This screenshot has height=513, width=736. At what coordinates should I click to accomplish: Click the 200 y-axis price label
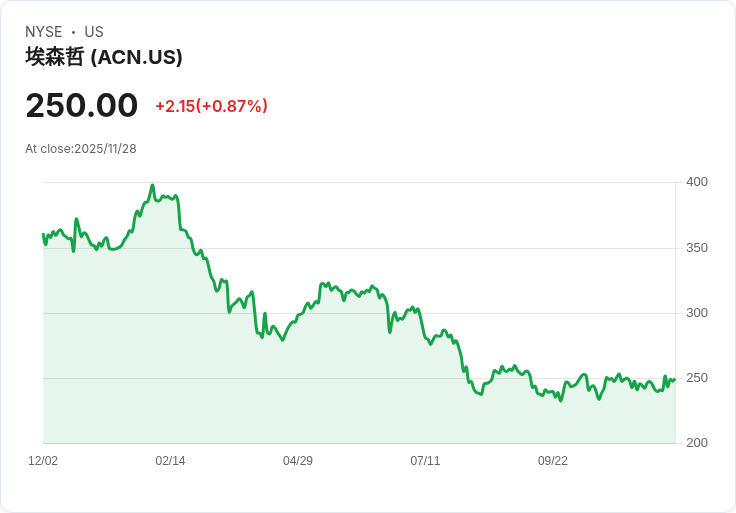coord(697,443)
